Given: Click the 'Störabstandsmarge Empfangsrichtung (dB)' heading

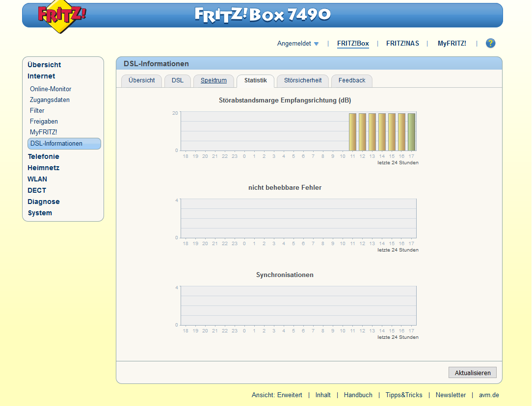Looking at the screenshot, I should click(x=285, y=101).
